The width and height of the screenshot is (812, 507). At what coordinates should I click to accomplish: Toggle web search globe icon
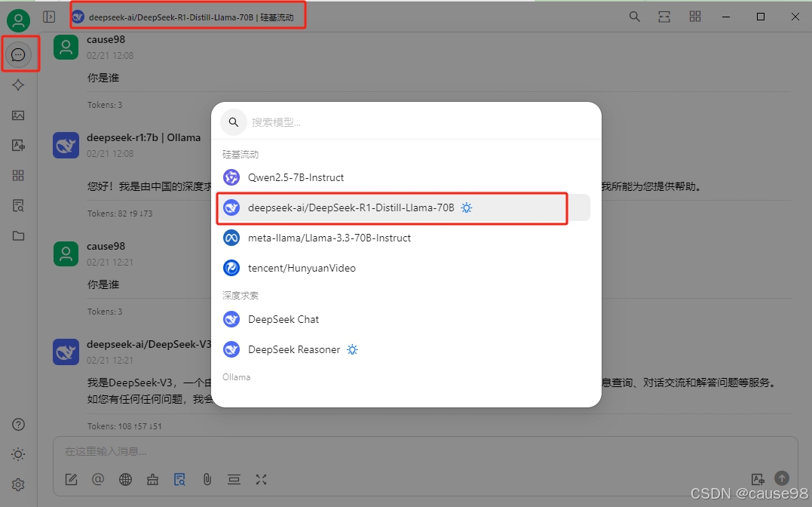(125, 480)
